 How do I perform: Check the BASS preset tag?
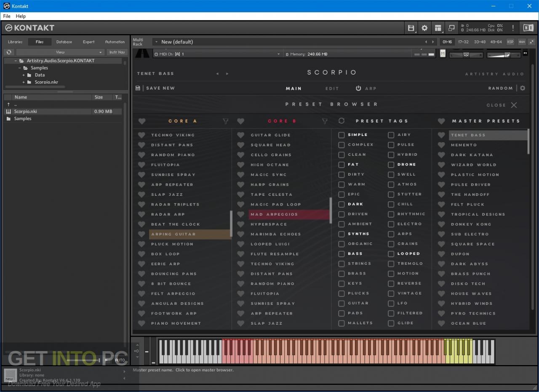pos(342,254)
